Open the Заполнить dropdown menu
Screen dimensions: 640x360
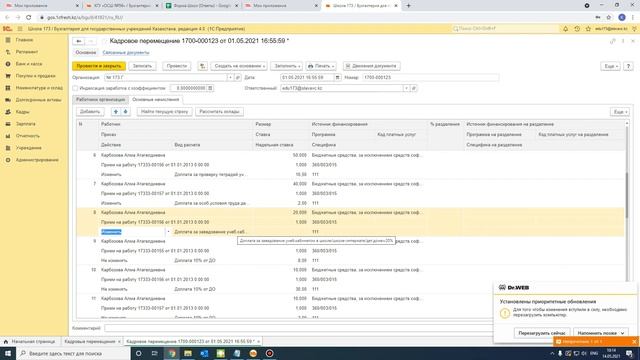click(287, 66)
